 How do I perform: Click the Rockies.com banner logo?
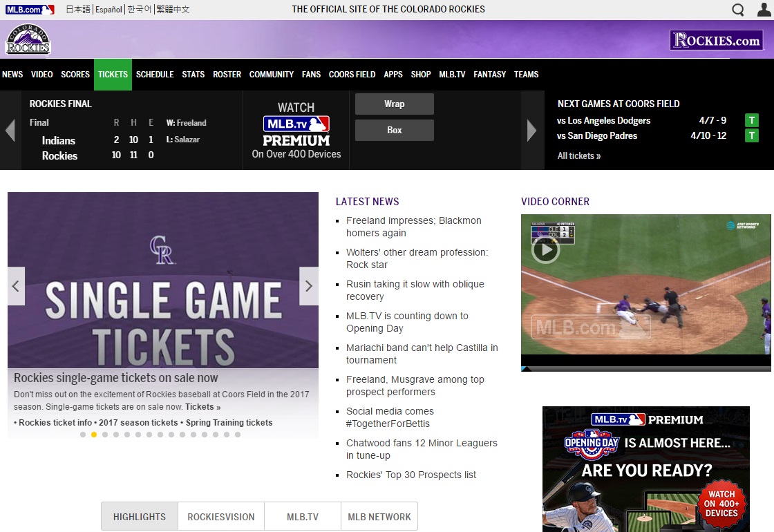coord(716,40)
